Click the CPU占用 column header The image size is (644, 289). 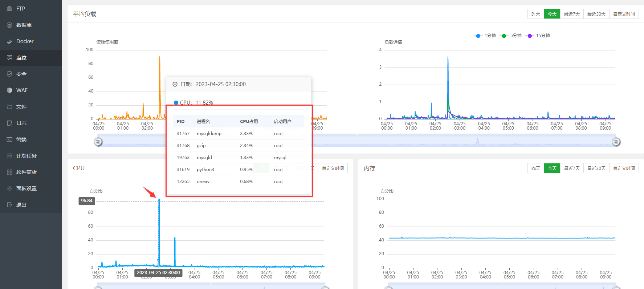(x=249, y=122)
